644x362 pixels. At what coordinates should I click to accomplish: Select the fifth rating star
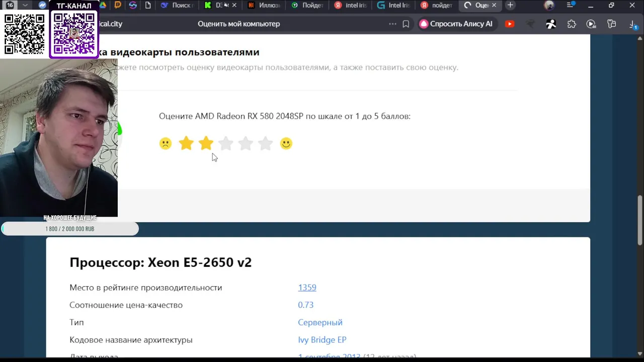[265, 143]
